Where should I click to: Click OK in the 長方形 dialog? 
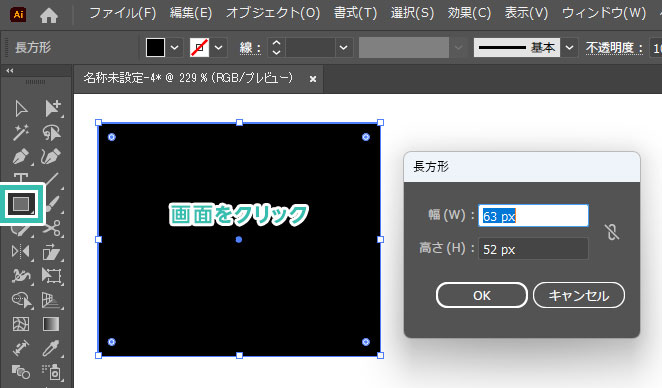(482, 295)
